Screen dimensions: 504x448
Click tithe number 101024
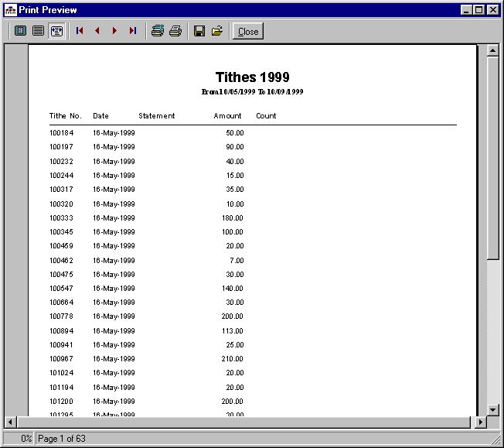click(61, 373)
